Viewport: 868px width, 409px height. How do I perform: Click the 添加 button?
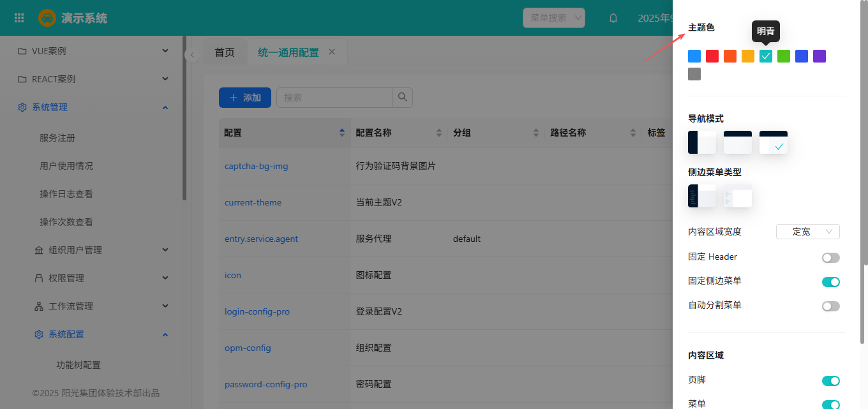click(245, 98)
